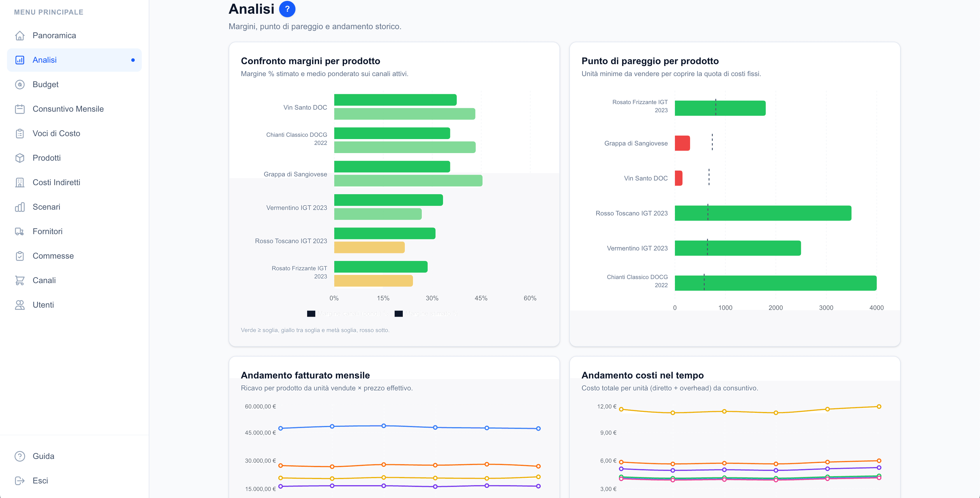980x498 pixels.
Task: Click the red Grappa di Sangiovese bar
Action: [682, 143]
